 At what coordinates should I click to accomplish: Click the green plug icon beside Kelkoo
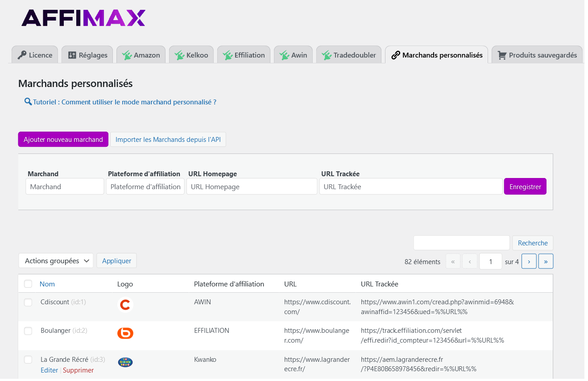[x=179, y=55]
